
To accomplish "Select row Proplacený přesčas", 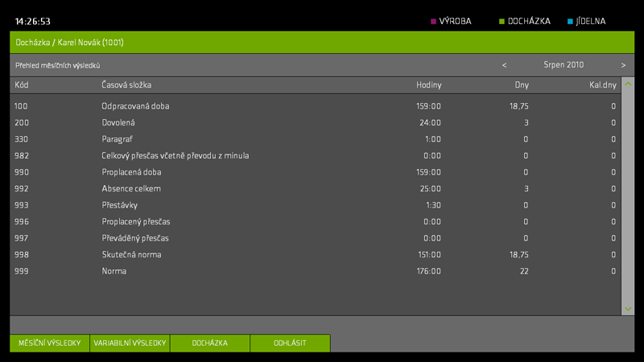I will (315, 222).
